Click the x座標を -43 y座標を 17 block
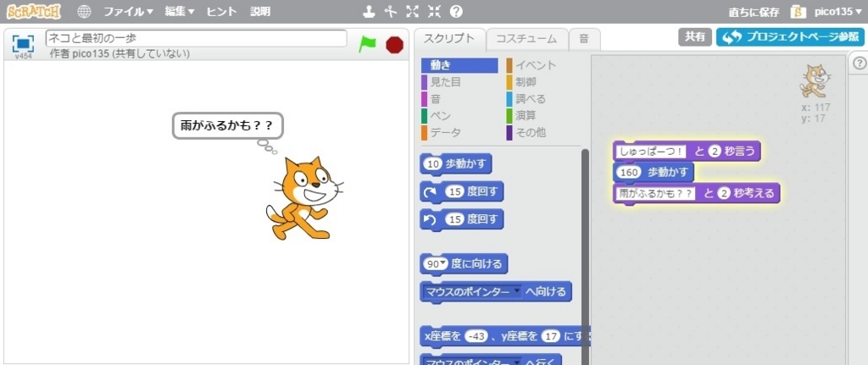Image resolution: width=868 pixels, height=365 pixels. click(x=504, y=336)
